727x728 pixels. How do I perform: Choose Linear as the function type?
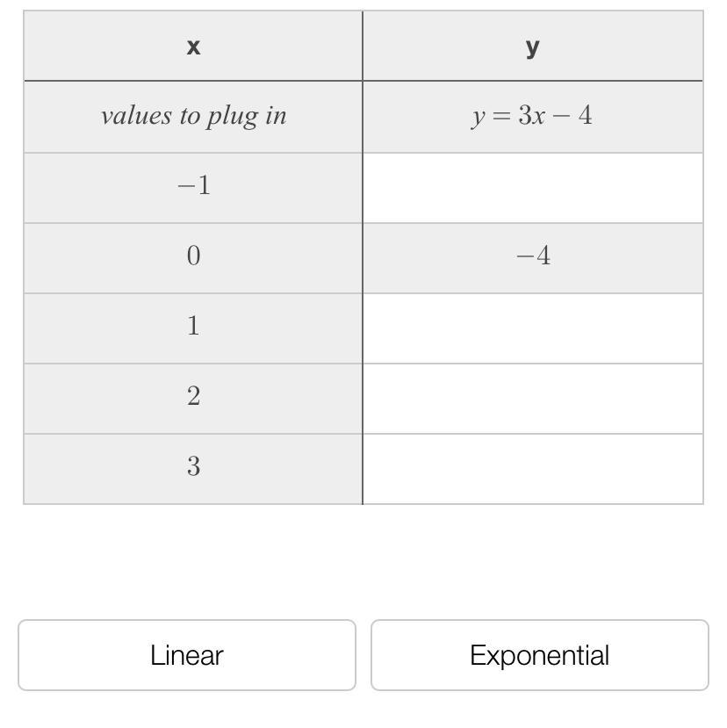pos(187,655)
